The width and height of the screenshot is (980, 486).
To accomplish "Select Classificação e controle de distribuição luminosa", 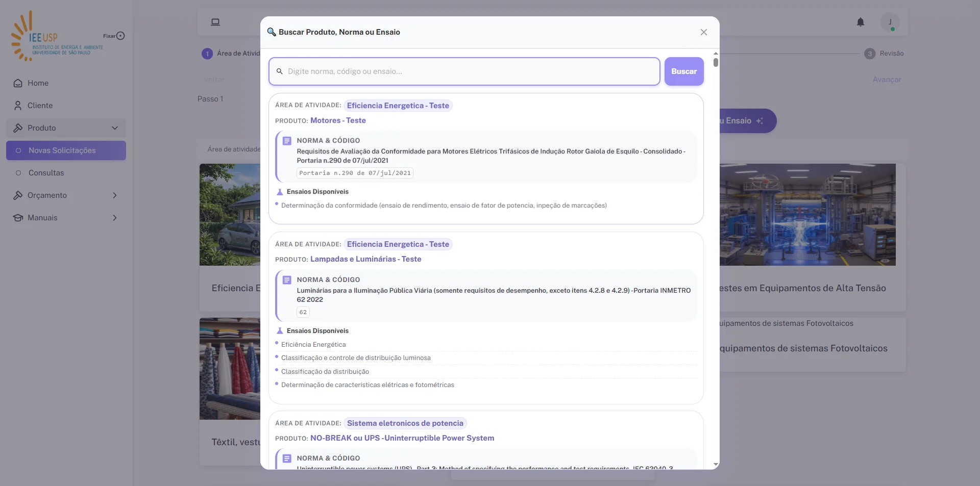I will tap(356, 358).
